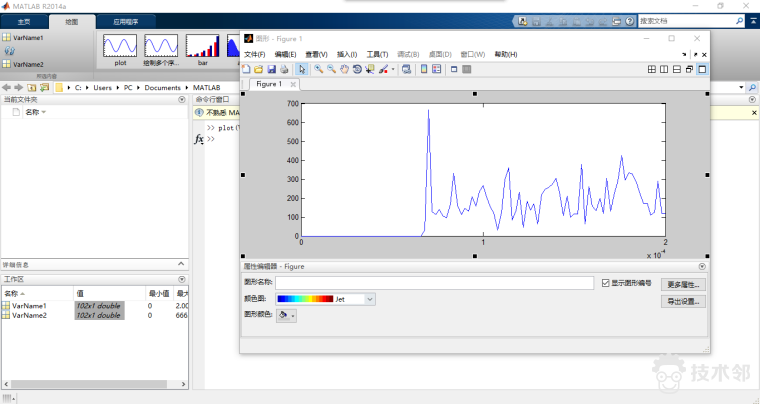Viewport: 760px width, 404px height.
Task: Activate the Rotate 3D tool
Action: tap(357, 69)
